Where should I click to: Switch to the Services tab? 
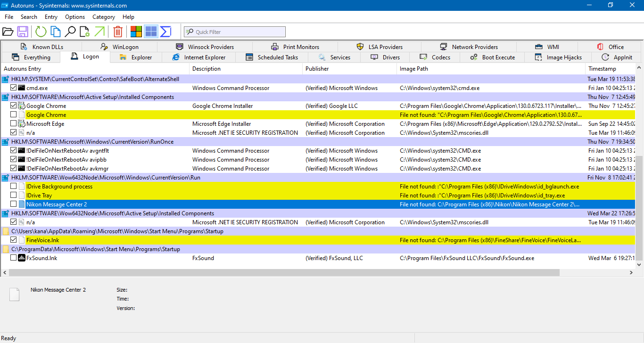coord(334,57)
